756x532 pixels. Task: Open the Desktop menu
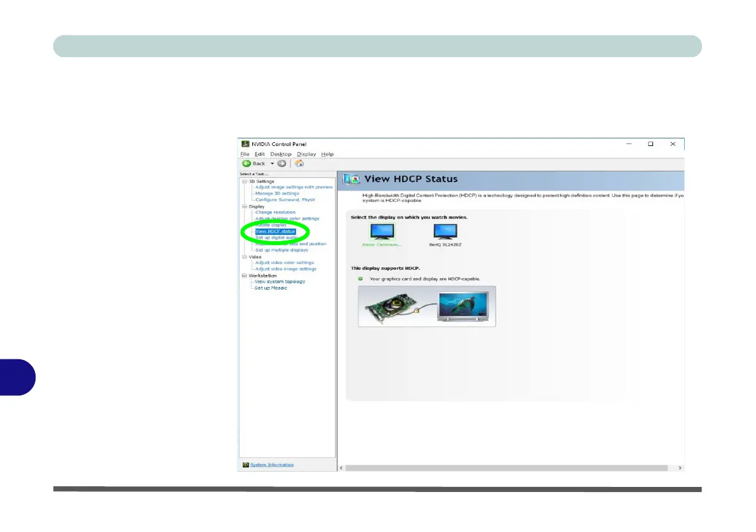281,154
